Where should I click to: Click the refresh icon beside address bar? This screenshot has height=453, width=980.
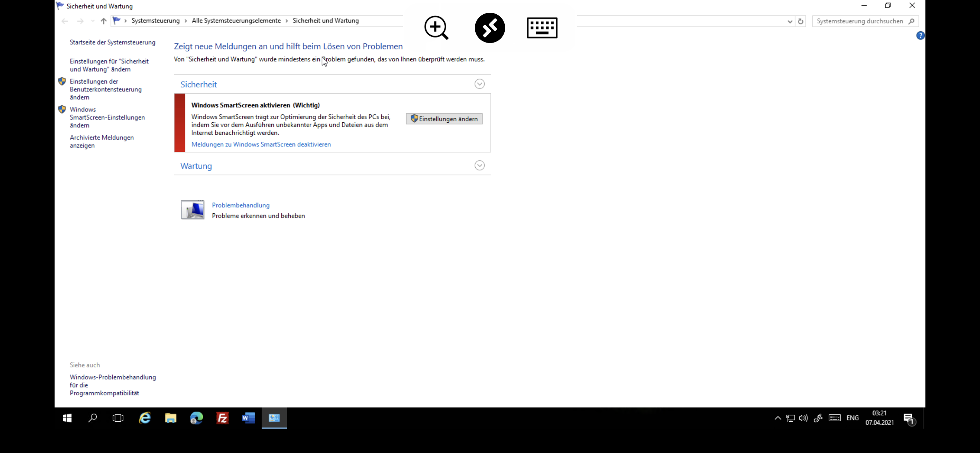pyautogui.click(x=801, y=21)
